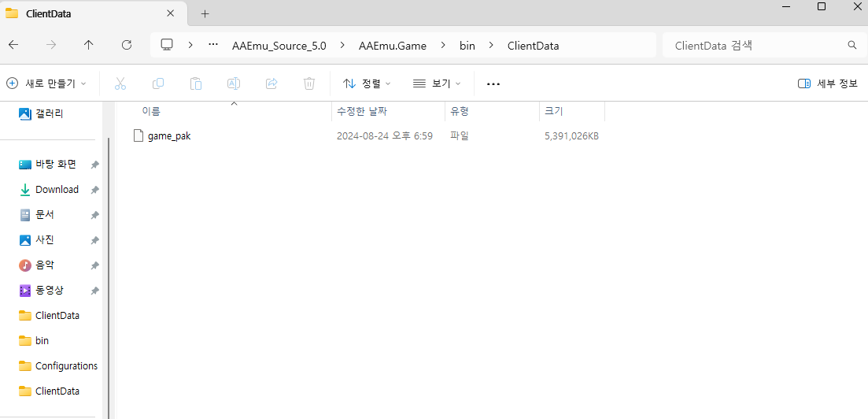This screenshot has width=868, height=419.
Task: Expand chevron after AAEmu.Game breadcrumb
Action: pyautogui.click(x=443, y=46)
